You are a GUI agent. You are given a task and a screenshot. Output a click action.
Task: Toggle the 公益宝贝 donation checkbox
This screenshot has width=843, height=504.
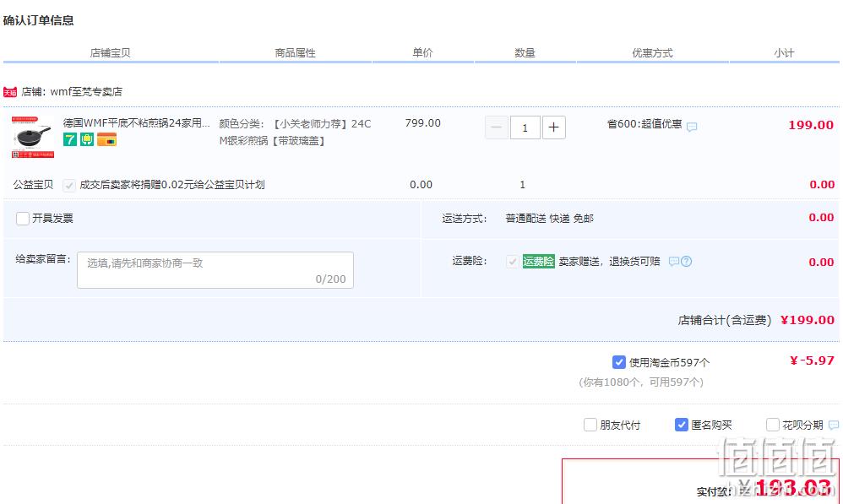coord(68,186)
